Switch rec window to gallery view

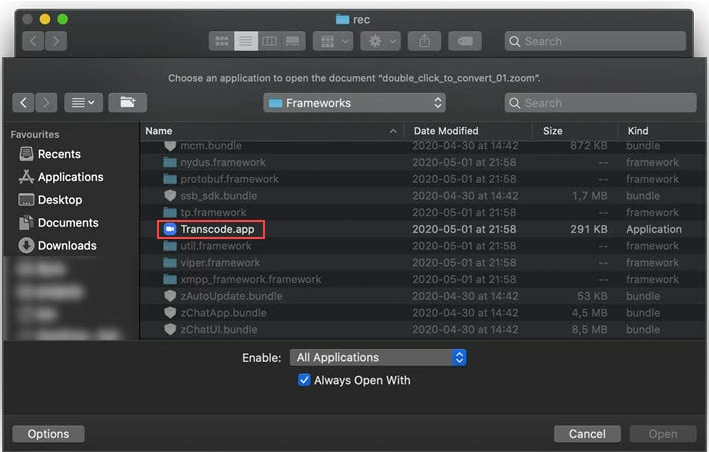point(293,41)
